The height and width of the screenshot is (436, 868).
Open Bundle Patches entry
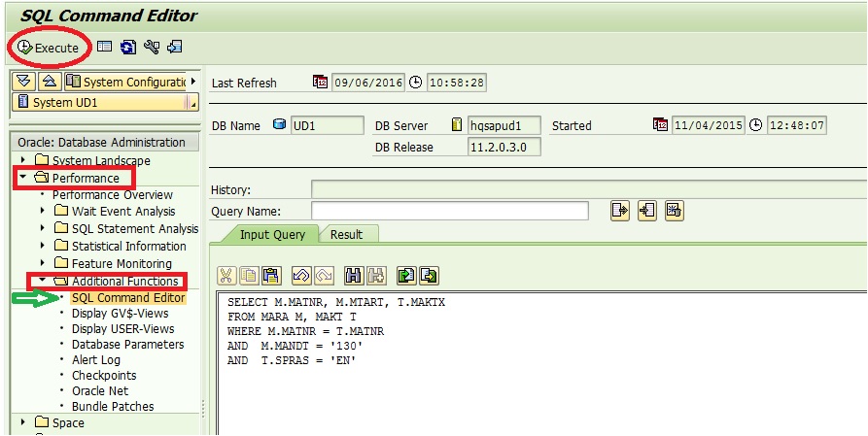(x=113, y=406)
